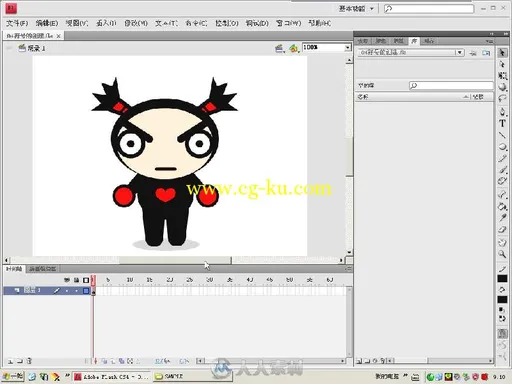
Task: Toggle layer 1 outline color square
Action: pos(86,291)
